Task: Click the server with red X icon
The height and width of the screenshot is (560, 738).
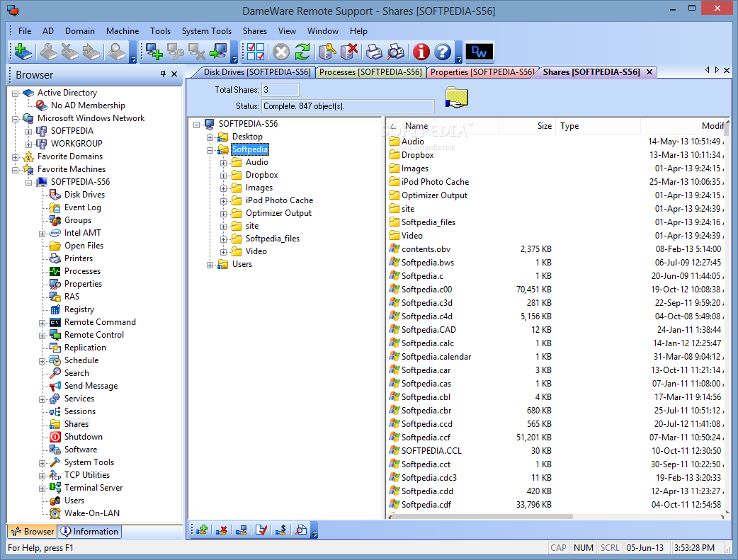Action: point(349,52)
